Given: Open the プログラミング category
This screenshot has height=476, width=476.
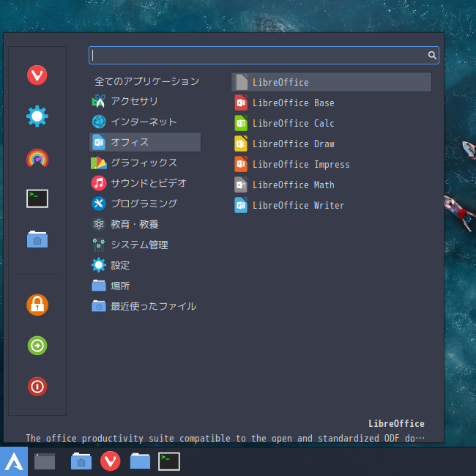Looking at the screenshot, I should tap(145, 204).
